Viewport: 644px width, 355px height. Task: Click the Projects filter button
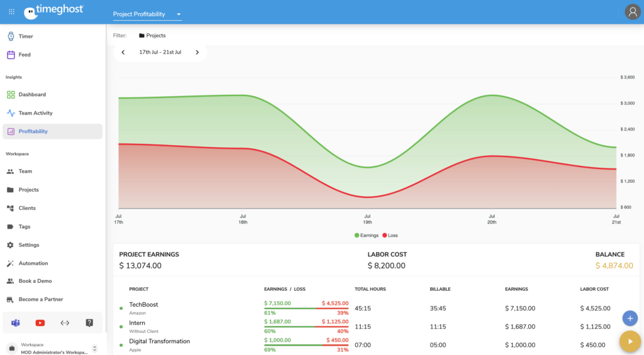tap(152, 36)
